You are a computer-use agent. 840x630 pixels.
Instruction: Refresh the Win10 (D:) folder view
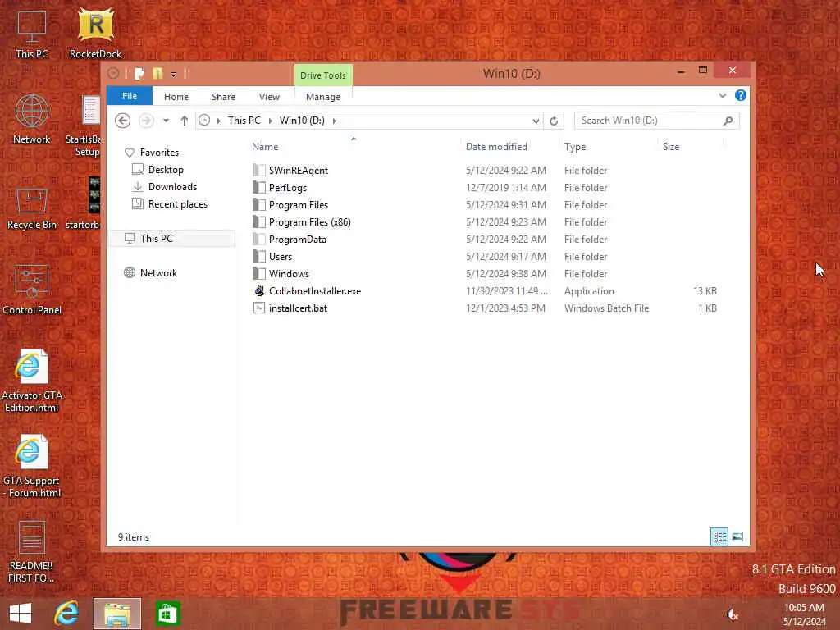point(554,121)
